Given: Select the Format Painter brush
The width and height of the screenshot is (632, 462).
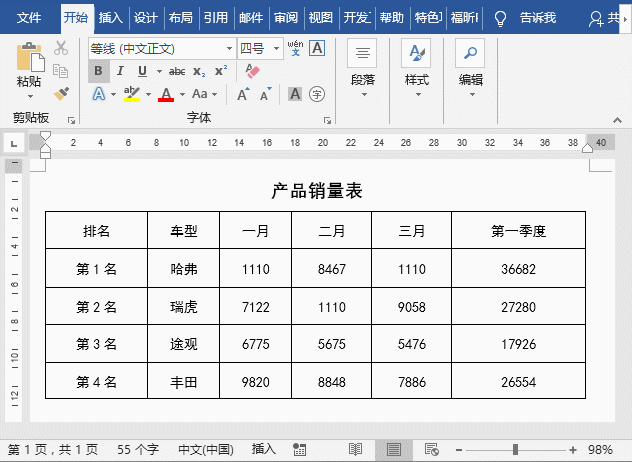Looking at the screenshot, I should pos(61,94).
